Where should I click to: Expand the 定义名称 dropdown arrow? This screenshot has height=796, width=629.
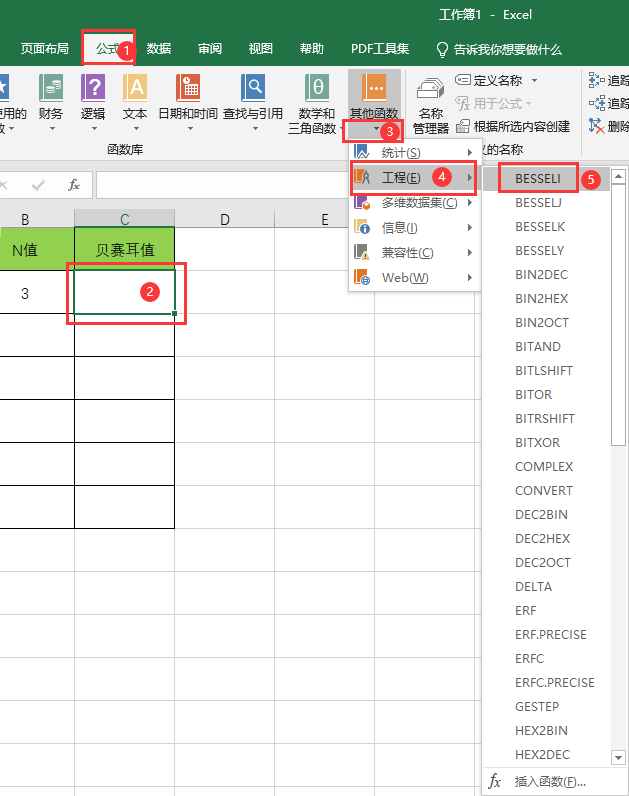(534, 80)
